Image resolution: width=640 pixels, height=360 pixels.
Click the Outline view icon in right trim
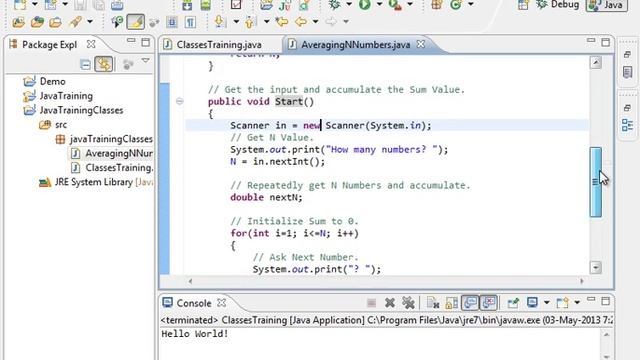coord(627,125)
